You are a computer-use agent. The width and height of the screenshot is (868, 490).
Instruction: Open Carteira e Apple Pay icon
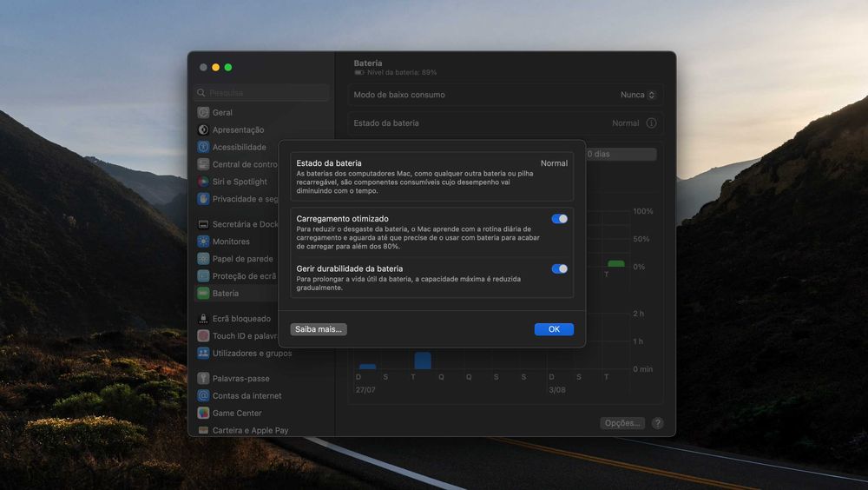[203, 430]
